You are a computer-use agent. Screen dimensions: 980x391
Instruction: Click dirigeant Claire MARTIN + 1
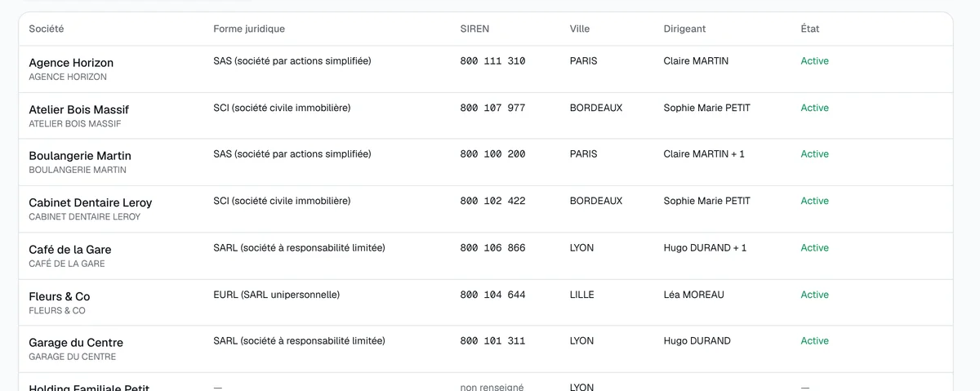704,153
